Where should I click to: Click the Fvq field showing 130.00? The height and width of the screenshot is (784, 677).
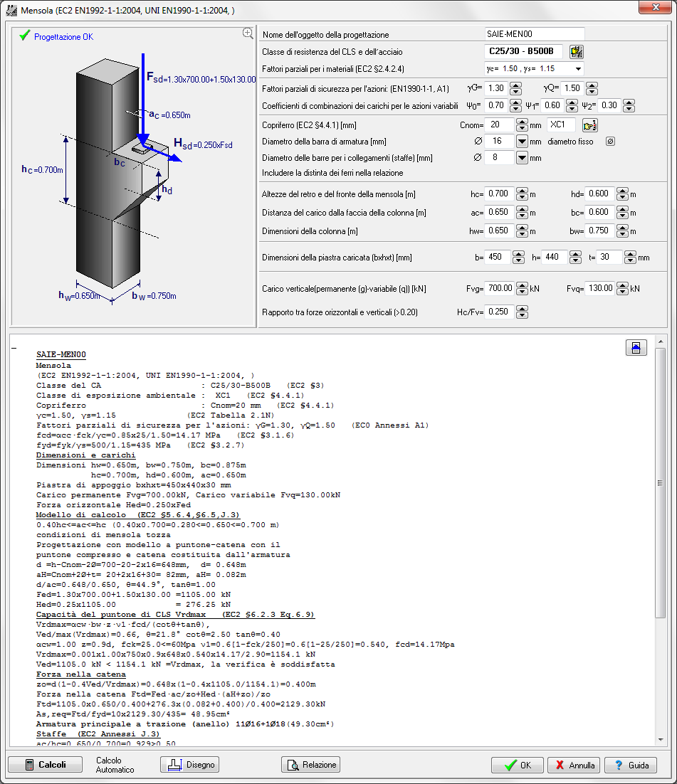tap(600, 289)
